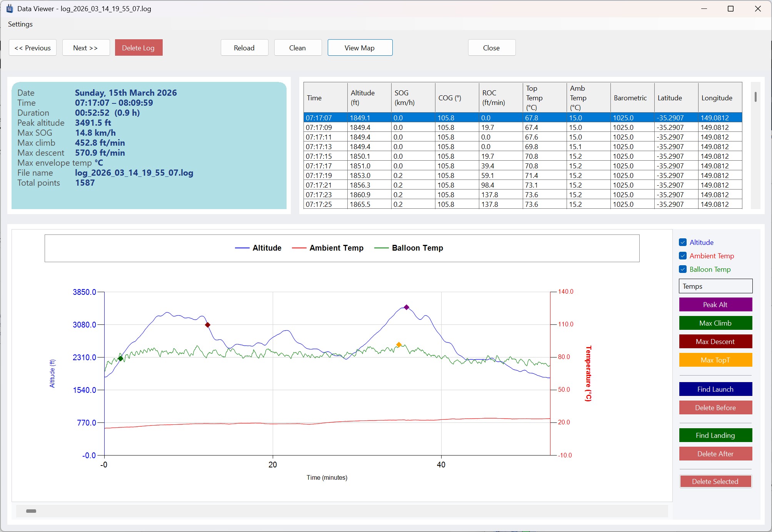Minimize the Data Viewer window
The width and height of the screenshot is (772, 532).
pyautogui.click(x=704, y=8)
